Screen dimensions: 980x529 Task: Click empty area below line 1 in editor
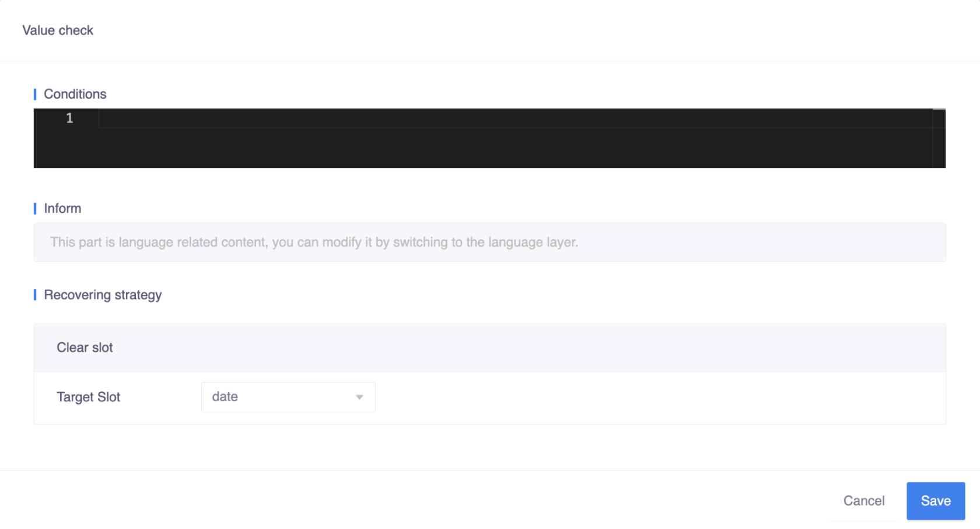point(513,149)
